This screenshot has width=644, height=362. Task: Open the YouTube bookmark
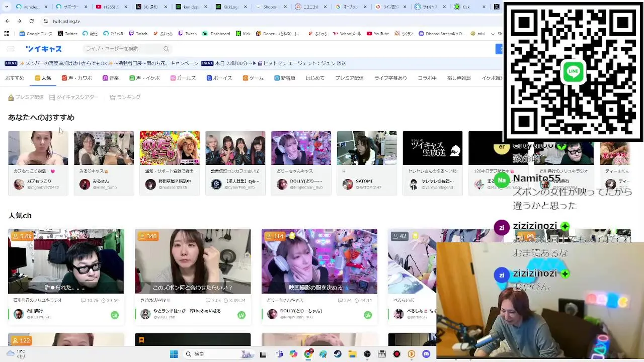pyautogui.click(x=378, y=34)
